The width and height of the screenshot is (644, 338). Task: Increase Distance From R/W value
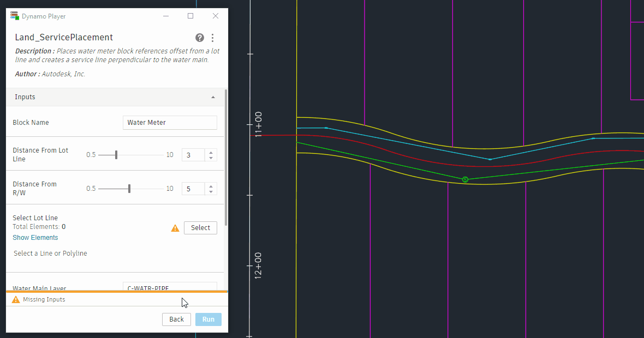pos(211,186)
